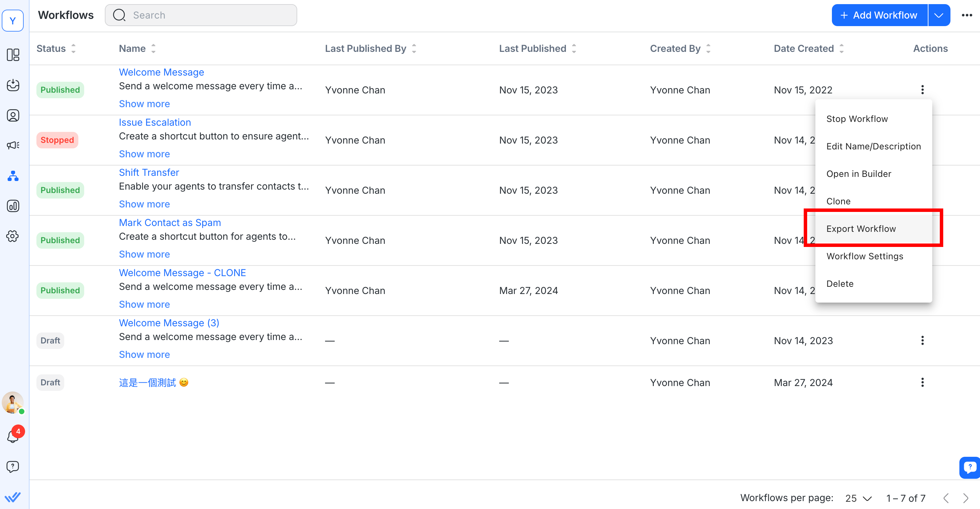Click the Add Workflow button
The height and width of the screenshot is (509, 980).
coord(879,15)
